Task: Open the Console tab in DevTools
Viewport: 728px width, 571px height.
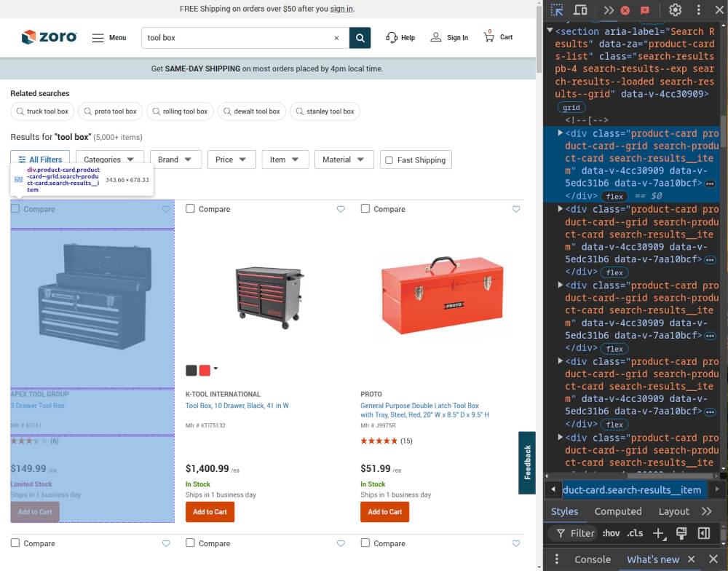Action: click(x=592, y=559)
